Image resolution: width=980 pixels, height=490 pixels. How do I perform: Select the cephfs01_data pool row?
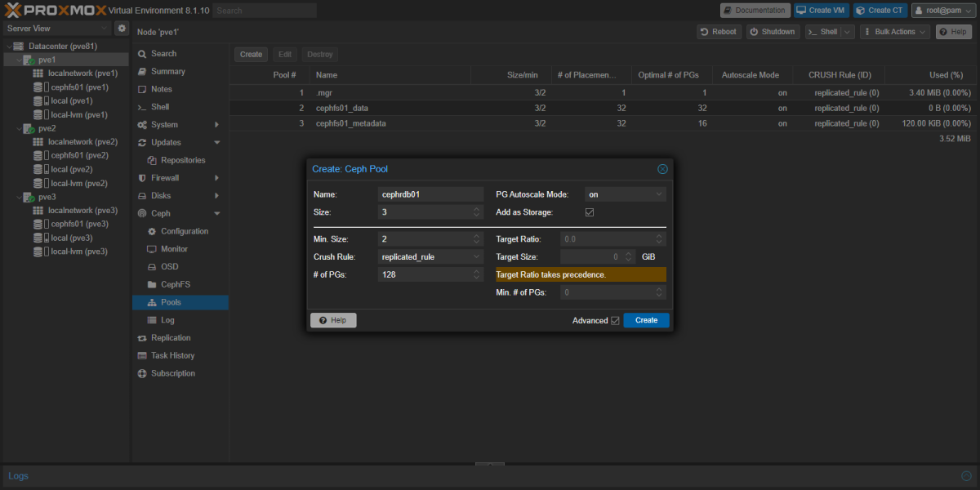click(603, 108)
